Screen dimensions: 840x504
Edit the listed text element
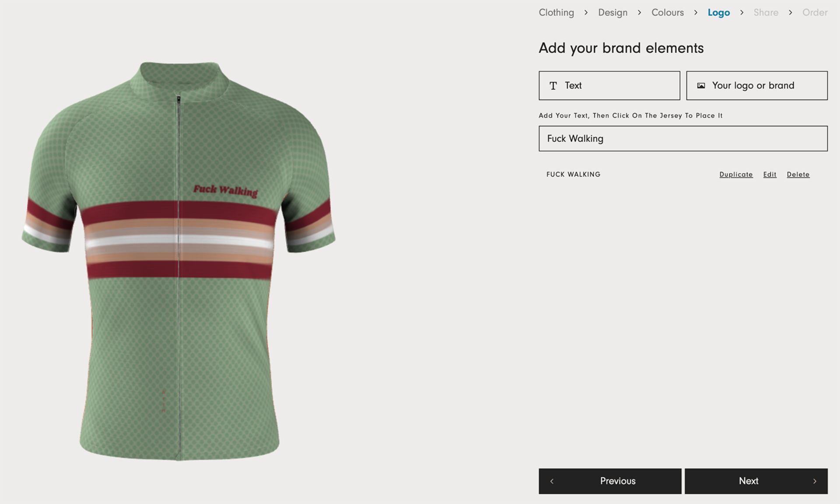(770, 175)
